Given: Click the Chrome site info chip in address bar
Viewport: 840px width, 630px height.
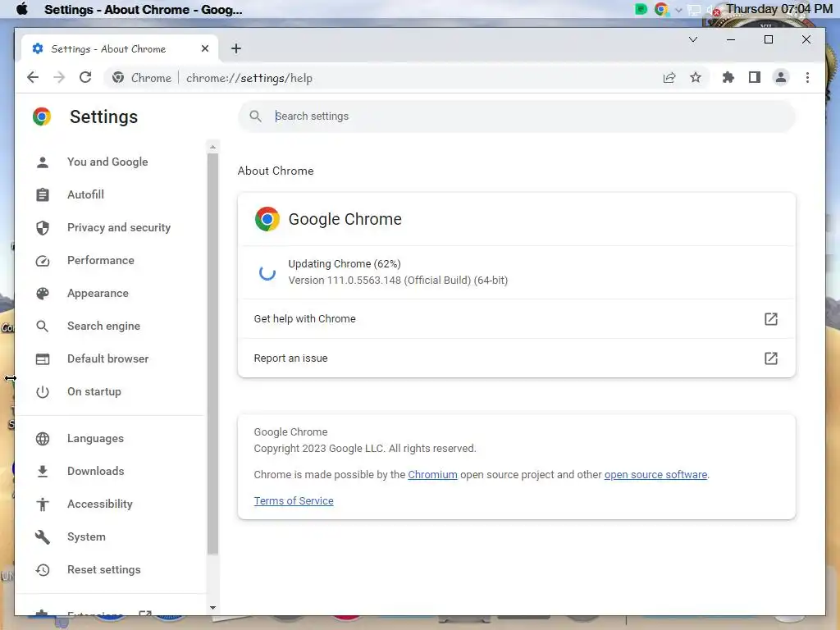Looking at the screenshot, I should 142,78.
